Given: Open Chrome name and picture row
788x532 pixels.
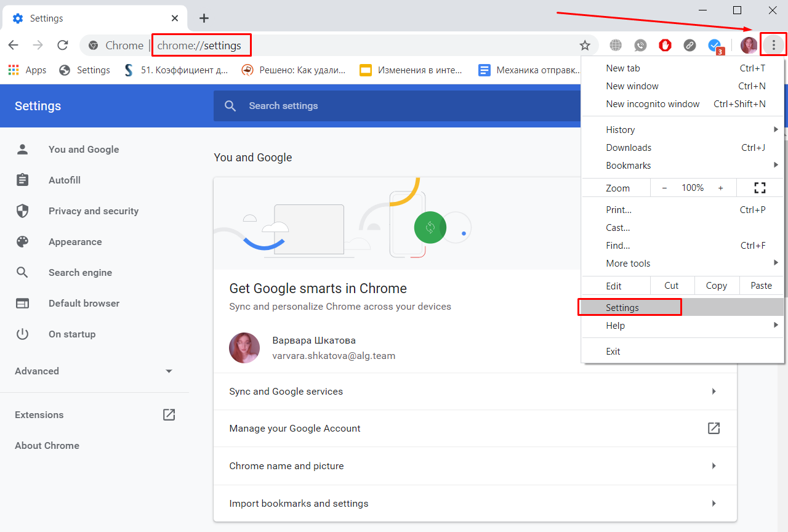Looking at the screenshot, I should (x=475, y=466).
